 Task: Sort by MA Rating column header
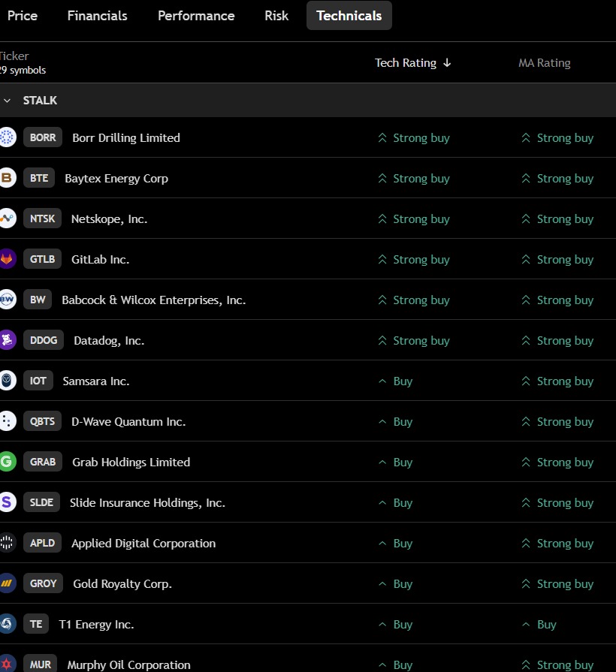click(545, 63)
